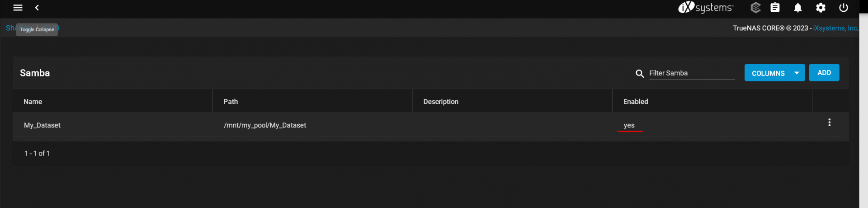The height and width of the screenshot is (208, 868).
Task: Open the iXsystems, Inc. link
Action: tap(835, 28)
